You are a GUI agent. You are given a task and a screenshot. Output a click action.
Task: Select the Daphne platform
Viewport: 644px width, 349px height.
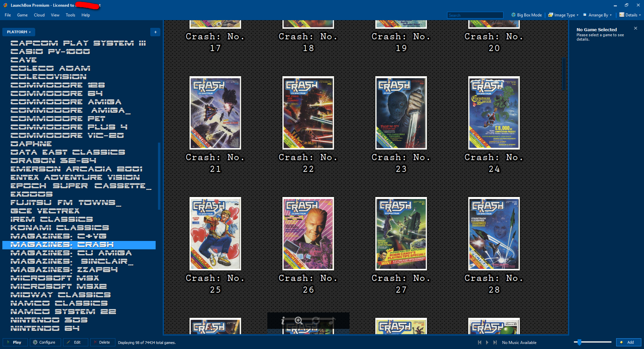[x=31, y=144]
